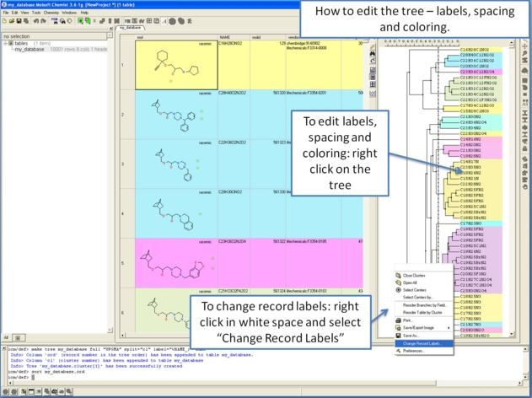Open the Tools menu

[x=36, y=13]
